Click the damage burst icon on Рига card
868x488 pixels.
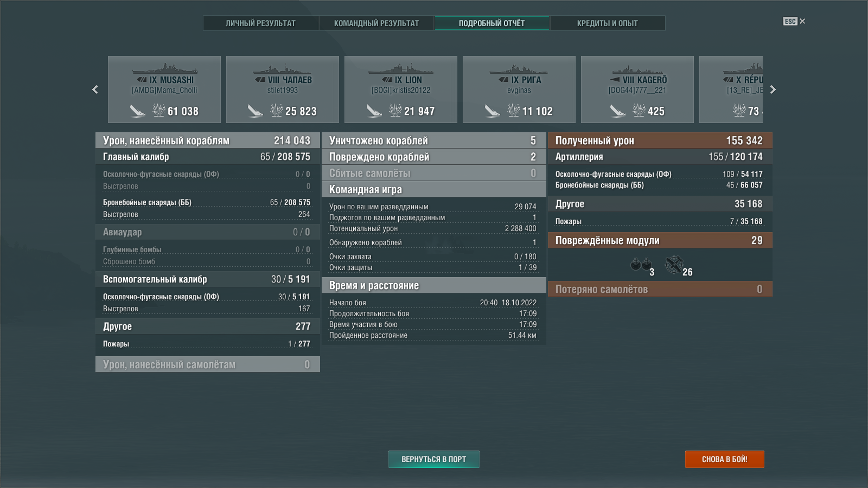click(513, 111)
